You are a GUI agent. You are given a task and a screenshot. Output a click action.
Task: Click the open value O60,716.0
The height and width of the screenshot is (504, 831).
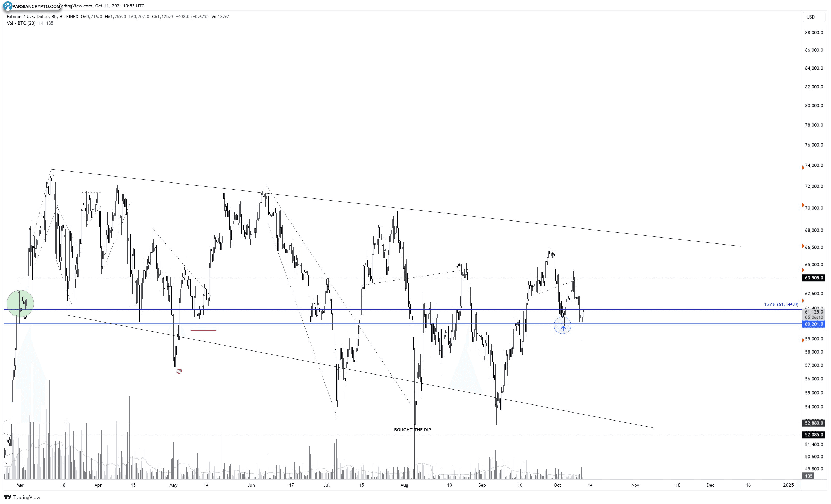92,16
